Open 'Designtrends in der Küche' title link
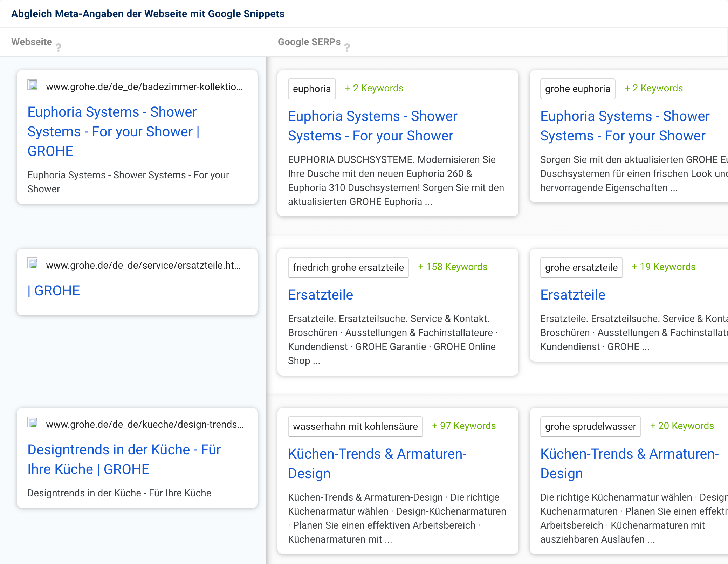The image size is (728, 564). (124, 460)
